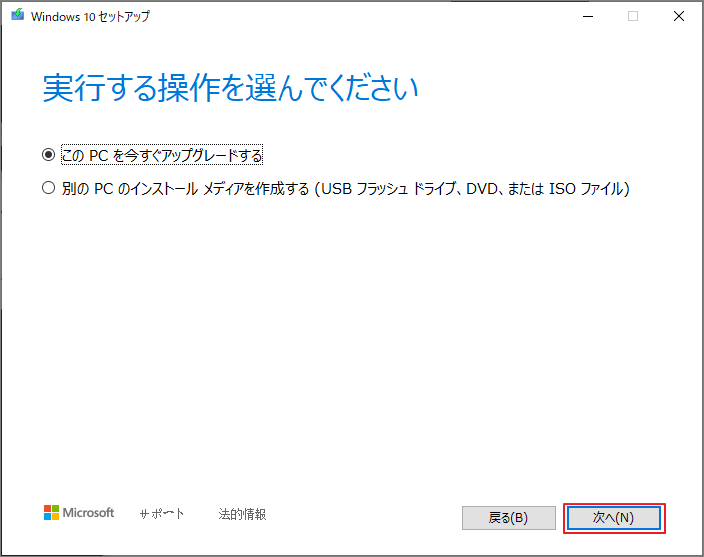704x557 pixels.
Task: Open the サポート link
Action: coord(162,514)
